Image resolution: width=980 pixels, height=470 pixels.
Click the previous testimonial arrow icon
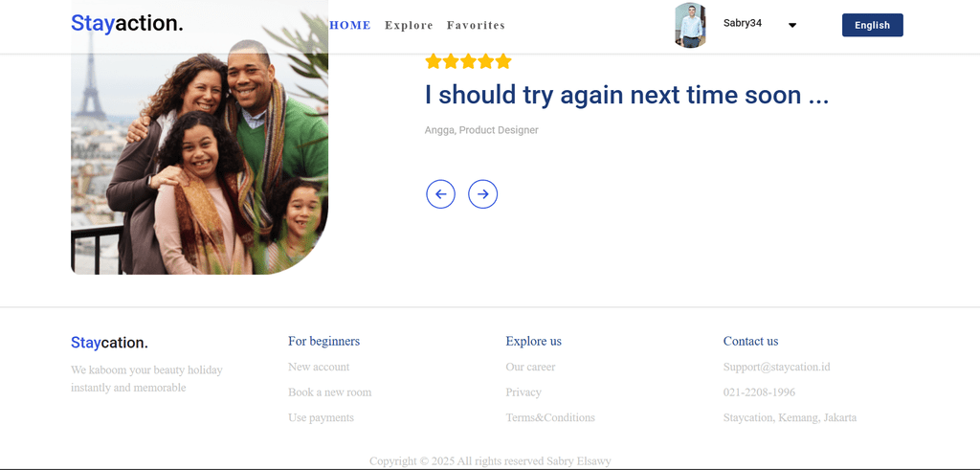pyautogui.click(x=440, y=193)
